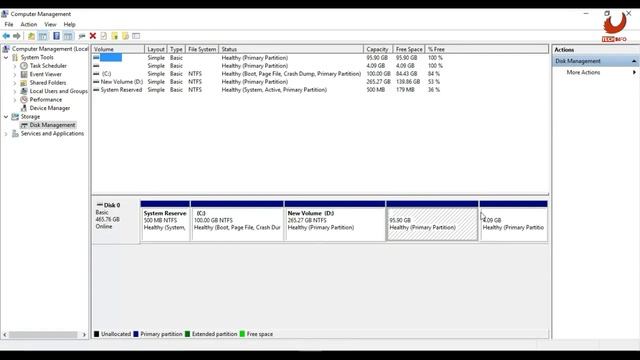The image size is (640, 360).
Task: Sort by the Capacity column header
Action: (x=378, y=49)
